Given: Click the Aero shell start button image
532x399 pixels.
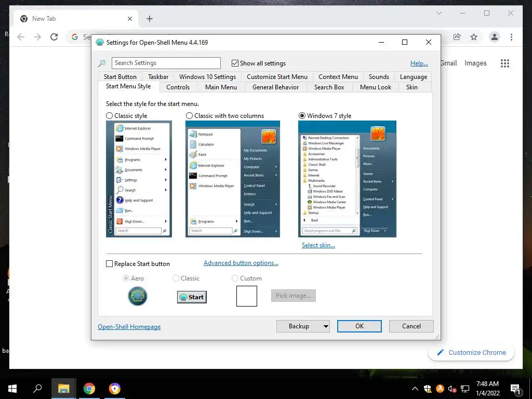Looking at the screenshot, I should coord(137,296).
